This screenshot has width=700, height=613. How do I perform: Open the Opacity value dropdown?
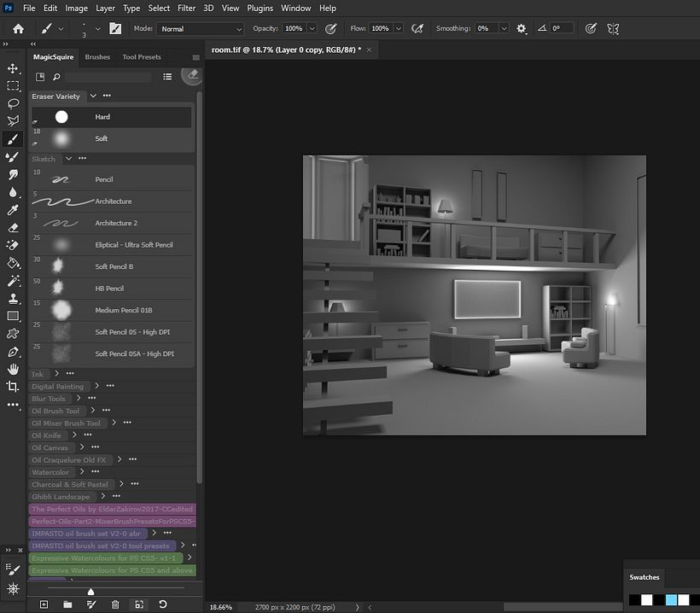click(312, 28)
